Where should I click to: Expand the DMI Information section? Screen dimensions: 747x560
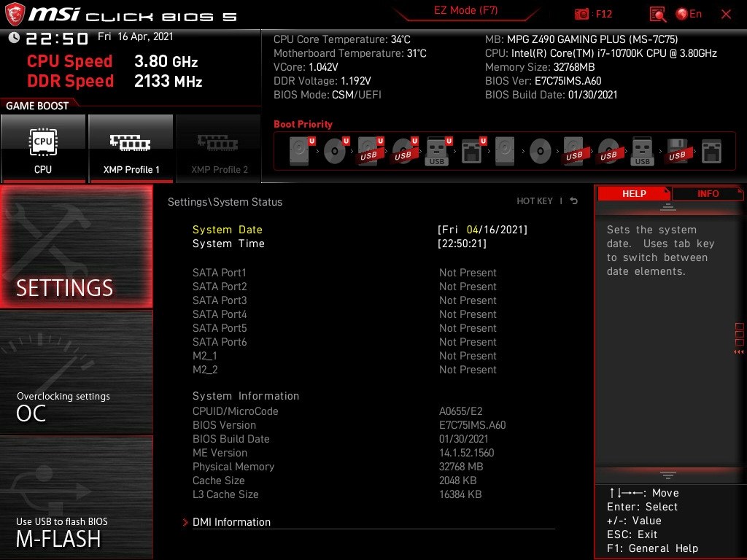point(231,522)
